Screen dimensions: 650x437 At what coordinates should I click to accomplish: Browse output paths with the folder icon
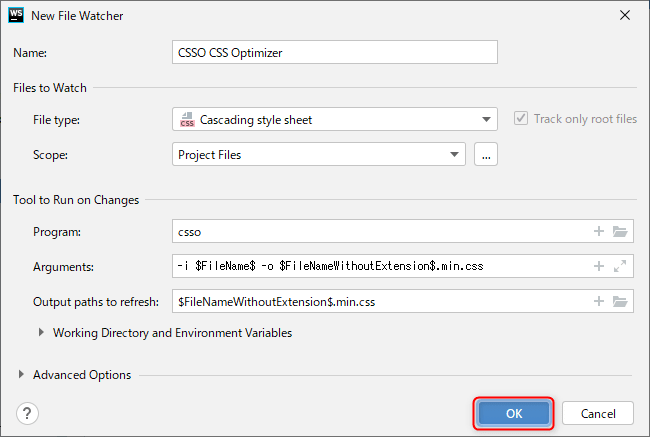pyautogui.click(x=620, y=301)
